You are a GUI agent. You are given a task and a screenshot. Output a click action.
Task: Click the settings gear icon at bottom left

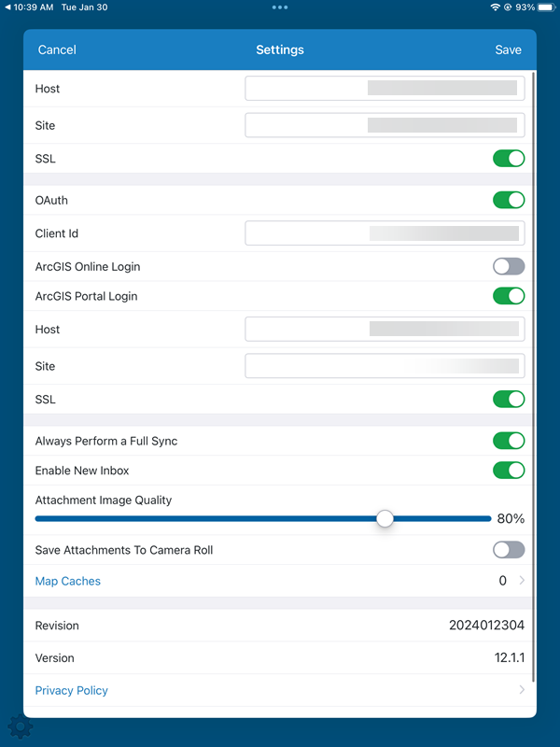click(x=15, y=726)
